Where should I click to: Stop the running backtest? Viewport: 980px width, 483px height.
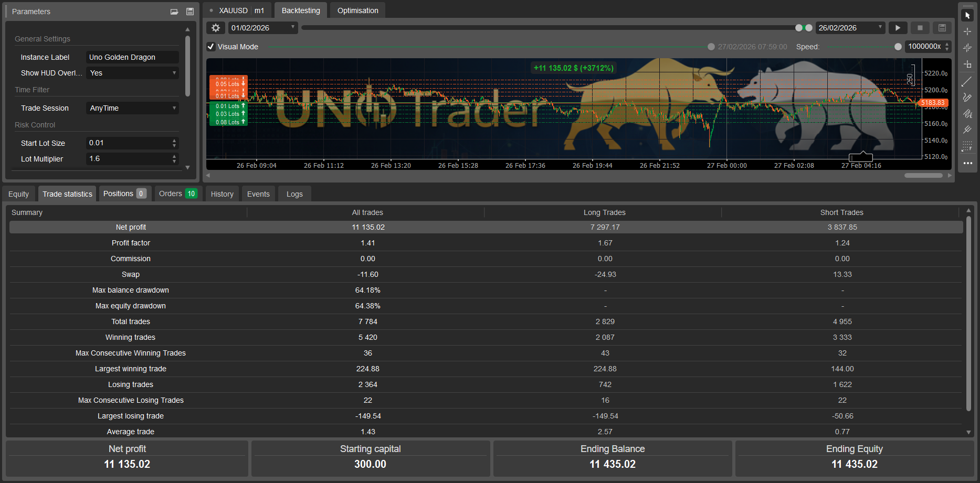pyautogui.click(x=920, y=27)
